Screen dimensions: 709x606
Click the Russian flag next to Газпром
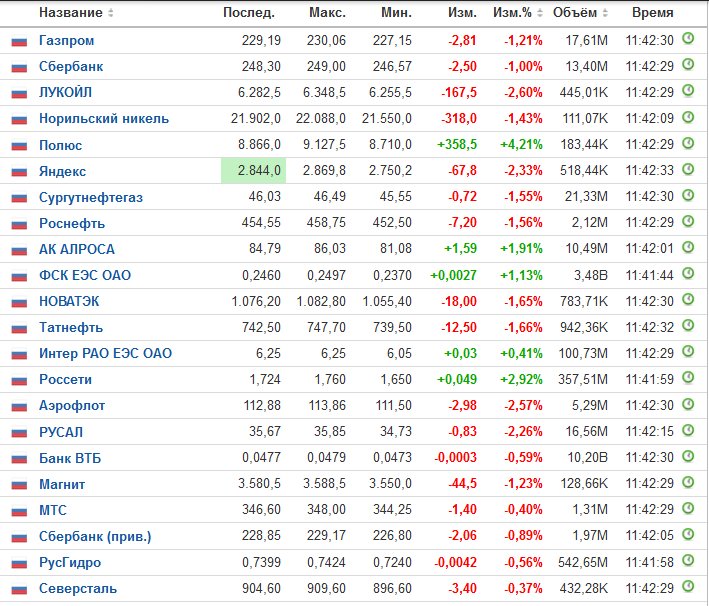pyautogui.click(x=19, y=42)
